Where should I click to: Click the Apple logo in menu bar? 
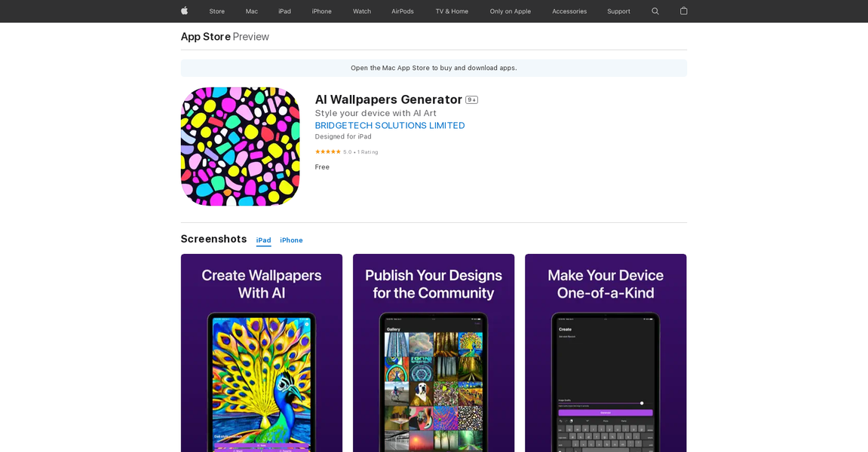[x=183, y=11]
